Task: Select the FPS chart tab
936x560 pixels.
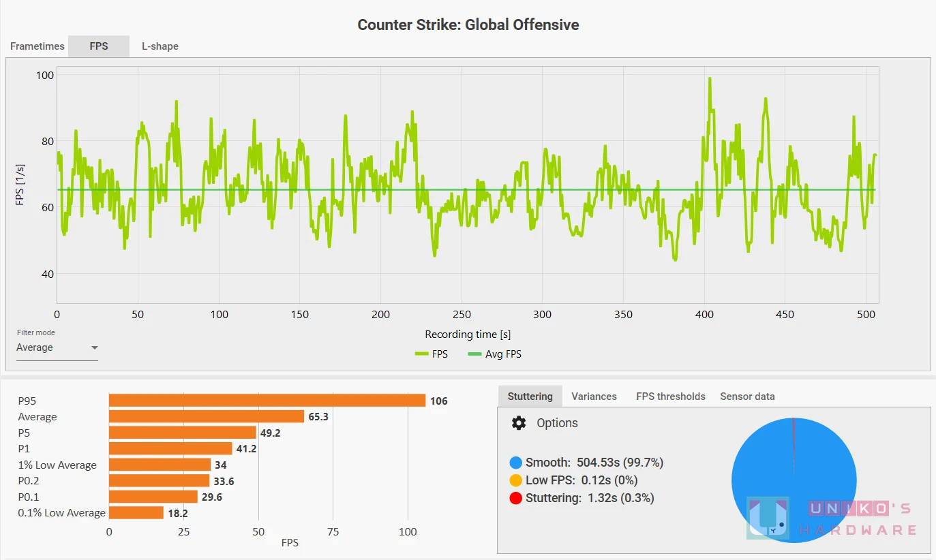Action: 99,46
